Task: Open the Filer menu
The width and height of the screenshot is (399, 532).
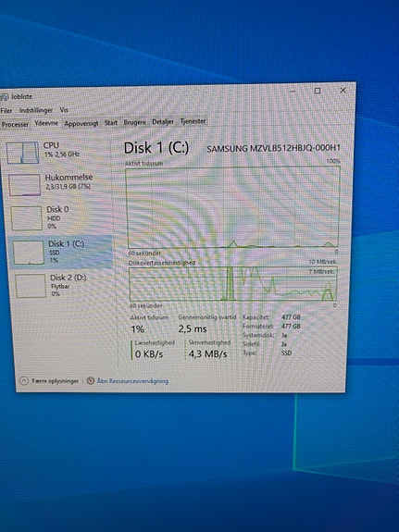Action: (6, 111)
